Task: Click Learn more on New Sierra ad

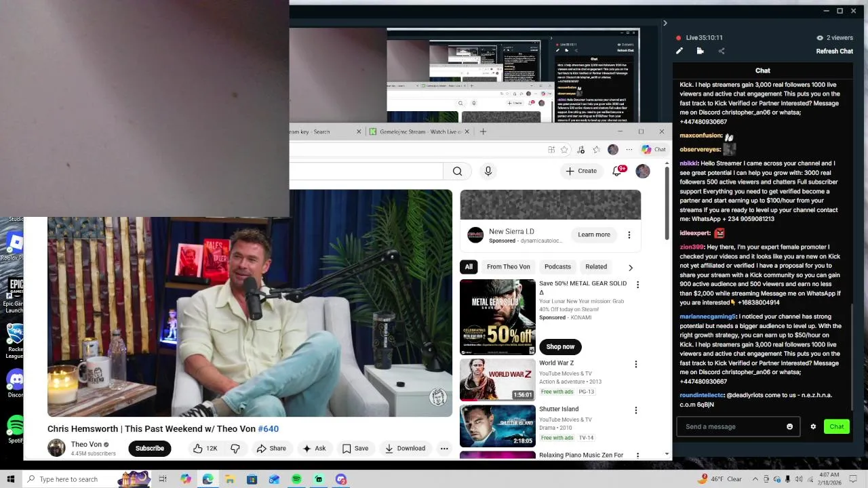Action: click(x=594, y=235)
